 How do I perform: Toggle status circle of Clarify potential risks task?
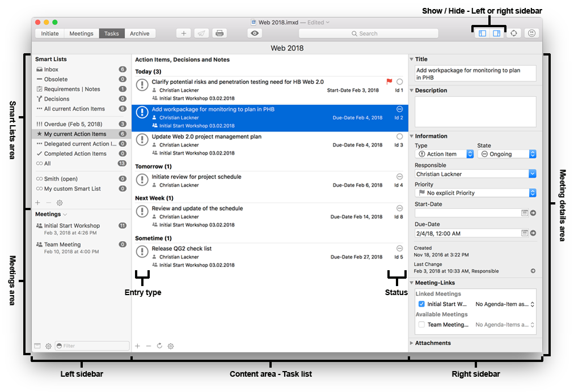point(399,82)
